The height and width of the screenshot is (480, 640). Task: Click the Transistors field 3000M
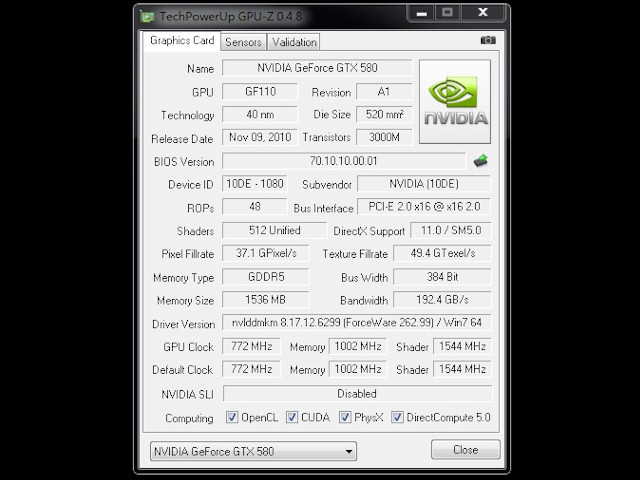(384, 137)
